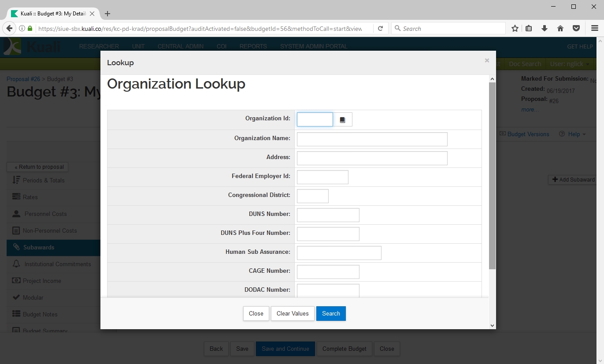604x364 pixels.
Task: Select the Federal Employer Id input
Action: click(322, 177)
